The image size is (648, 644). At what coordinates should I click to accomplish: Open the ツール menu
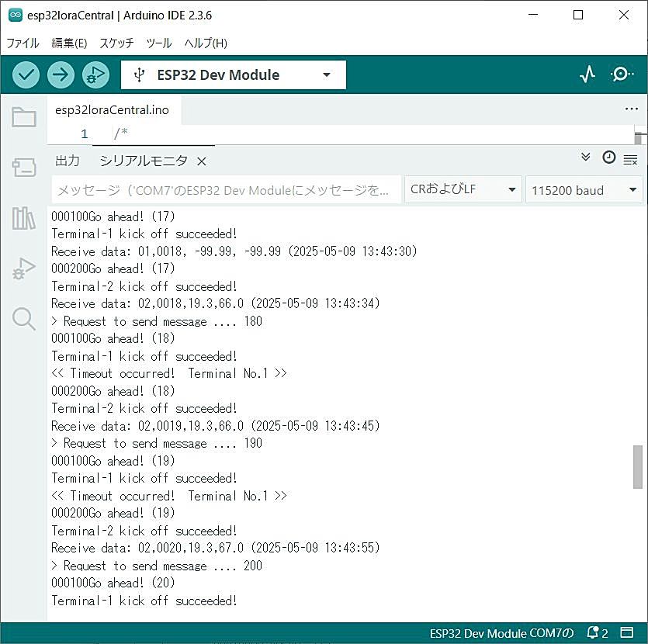point(159,43)
